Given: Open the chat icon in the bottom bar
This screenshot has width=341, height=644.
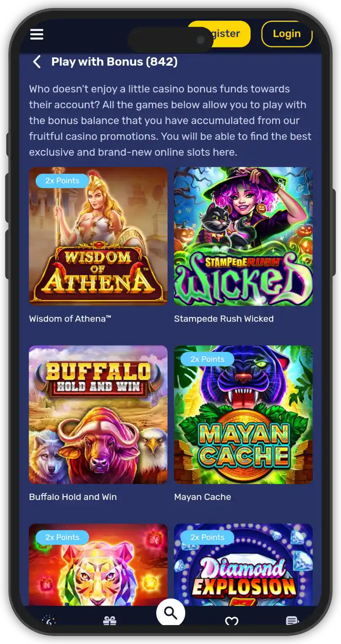Looking at the screenshot, I should [292, 620].
